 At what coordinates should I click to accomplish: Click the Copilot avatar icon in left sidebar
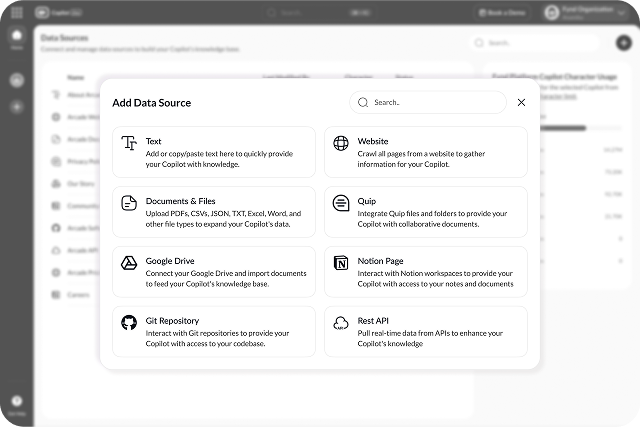(17, 80)
